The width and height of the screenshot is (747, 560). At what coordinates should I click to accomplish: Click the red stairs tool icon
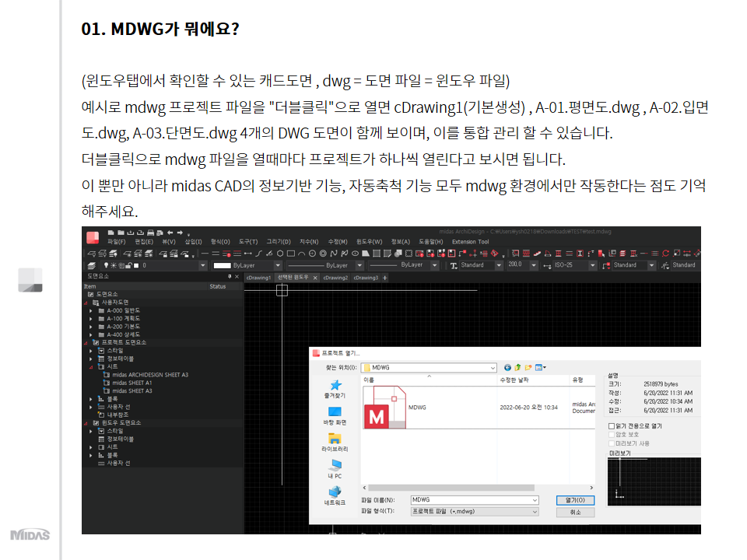538,254
